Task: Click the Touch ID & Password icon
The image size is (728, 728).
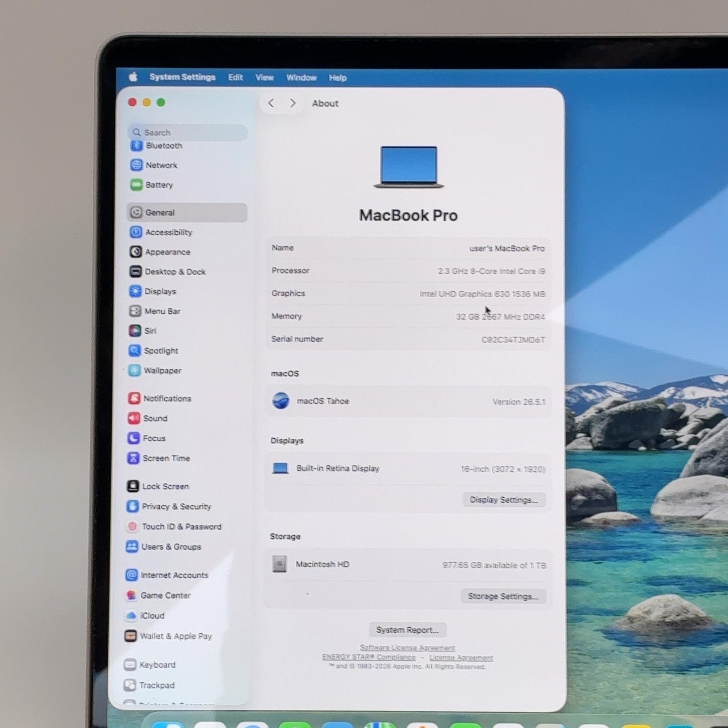Action: 132,526
